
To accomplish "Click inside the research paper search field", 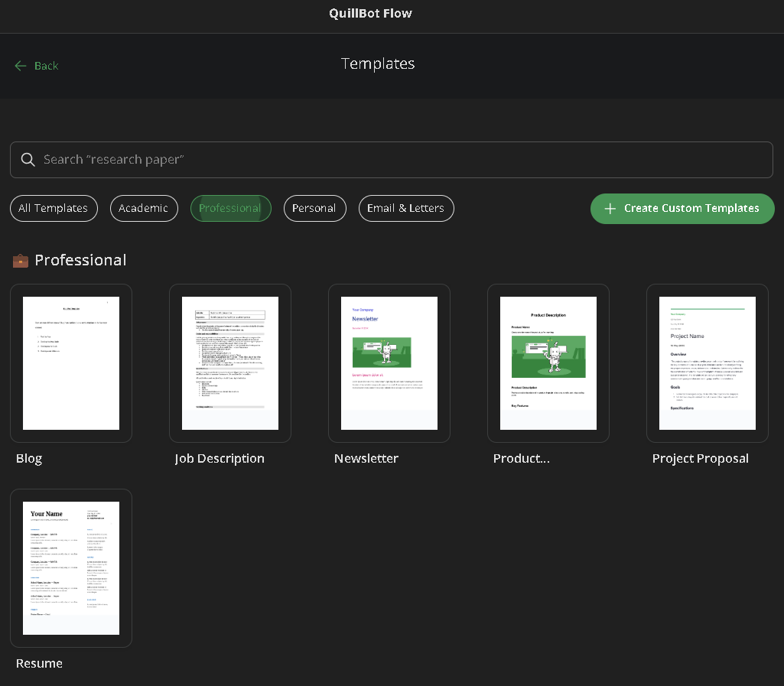I will (x=306, y=159).
